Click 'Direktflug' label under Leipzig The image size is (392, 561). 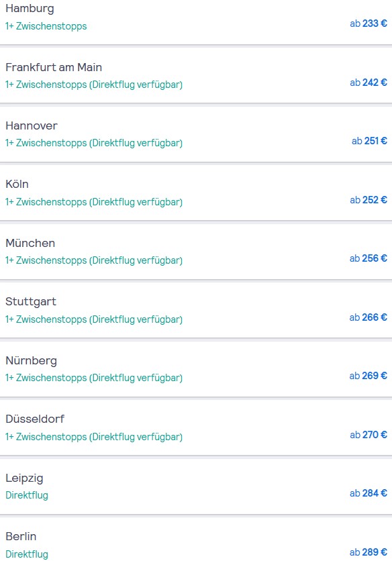click(27, 495)
